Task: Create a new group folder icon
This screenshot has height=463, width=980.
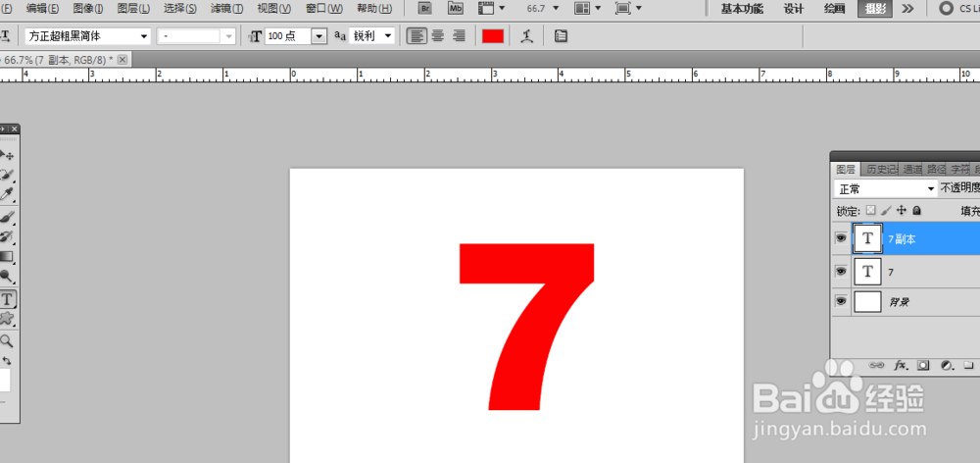Action: point(969,365)
